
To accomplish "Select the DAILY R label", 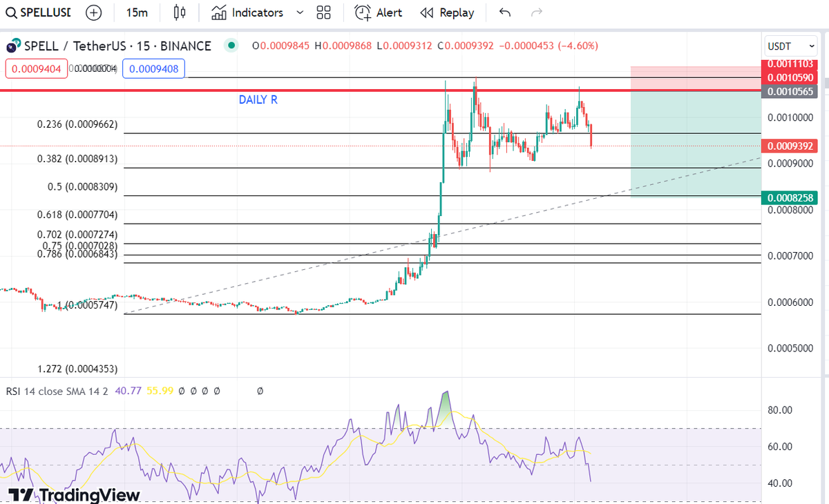I will pyautogui.click(x=258, y=100).
